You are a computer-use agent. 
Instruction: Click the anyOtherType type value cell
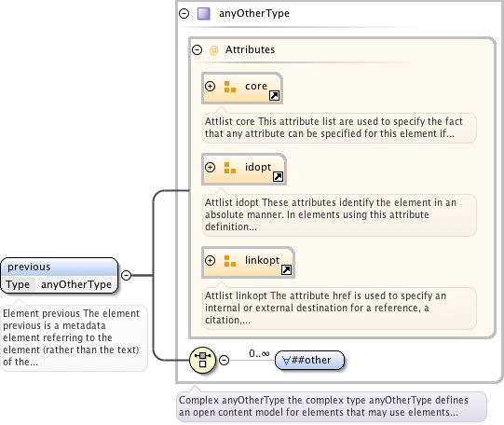[76, 284]
